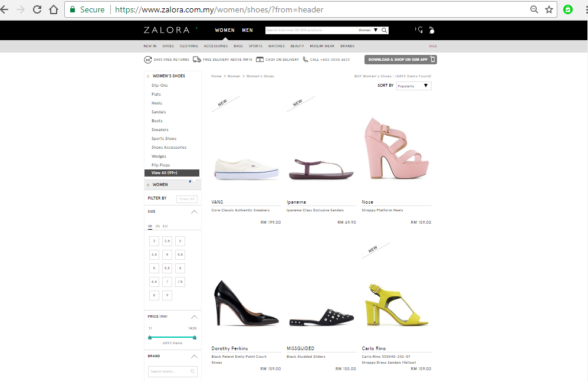Viewport: 588px width, 382px height.
Task: Open the BAGS menu
Action: pyautogui.click(x=238, y=46)
